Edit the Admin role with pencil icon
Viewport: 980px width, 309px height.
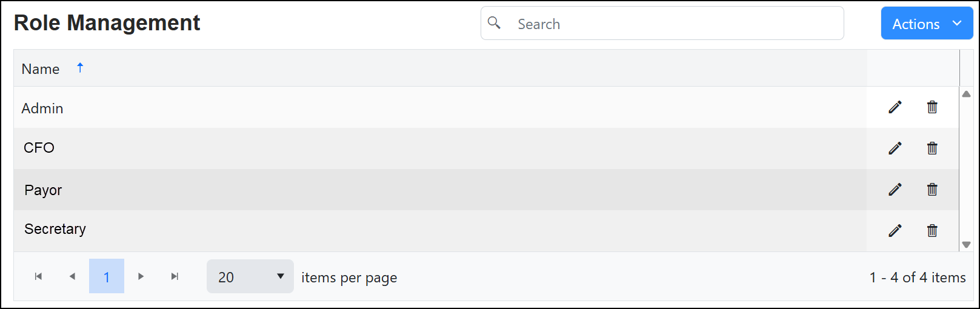(895, 107)
